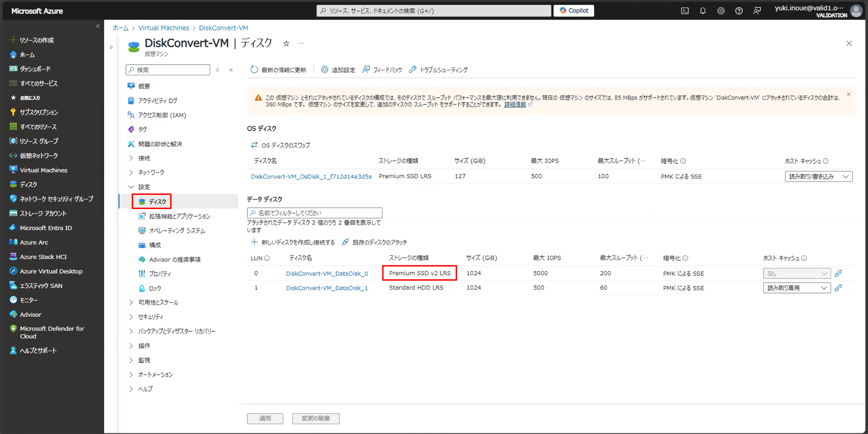Collapse the resource menu with the double chevron
The height and width of the screenshot is (434, 868).
tap(231, 70)
